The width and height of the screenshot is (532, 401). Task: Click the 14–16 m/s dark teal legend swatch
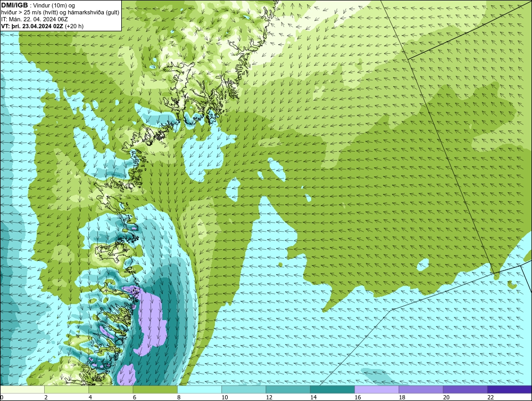pyautogui.click(x=332, y=389)
